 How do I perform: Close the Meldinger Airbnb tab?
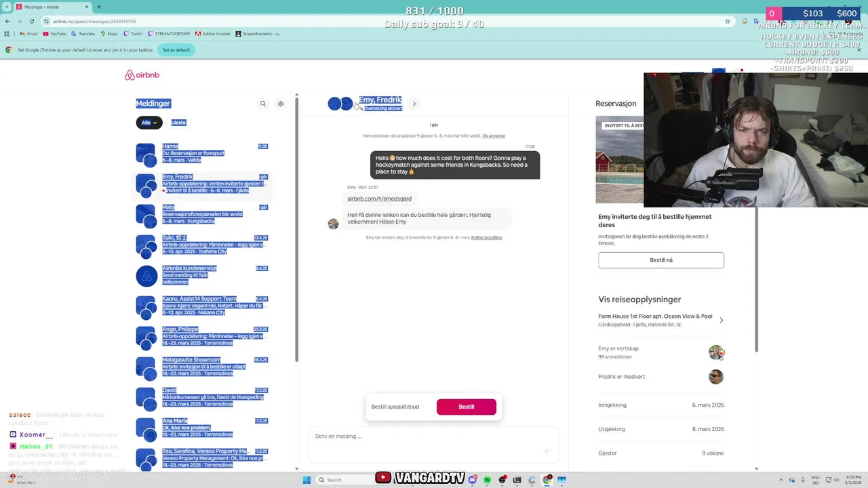coord(87,7)
